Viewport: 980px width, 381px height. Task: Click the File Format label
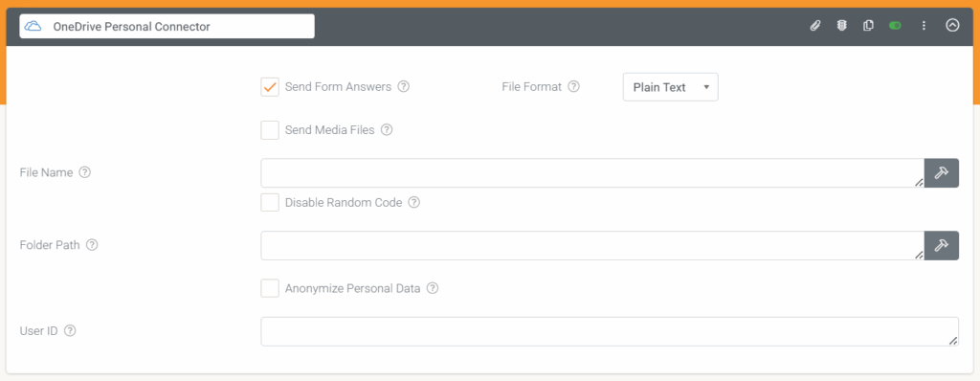(x=532, y=87)
